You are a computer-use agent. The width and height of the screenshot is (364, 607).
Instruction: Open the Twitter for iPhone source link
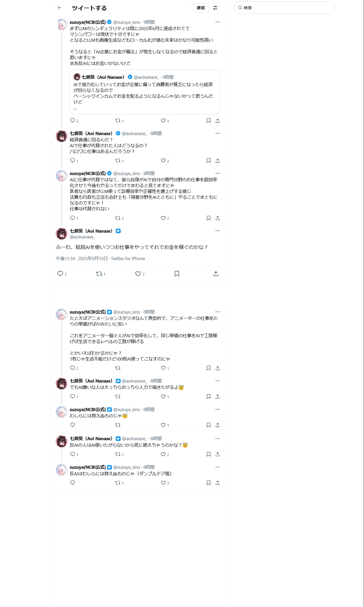(128, 259)
